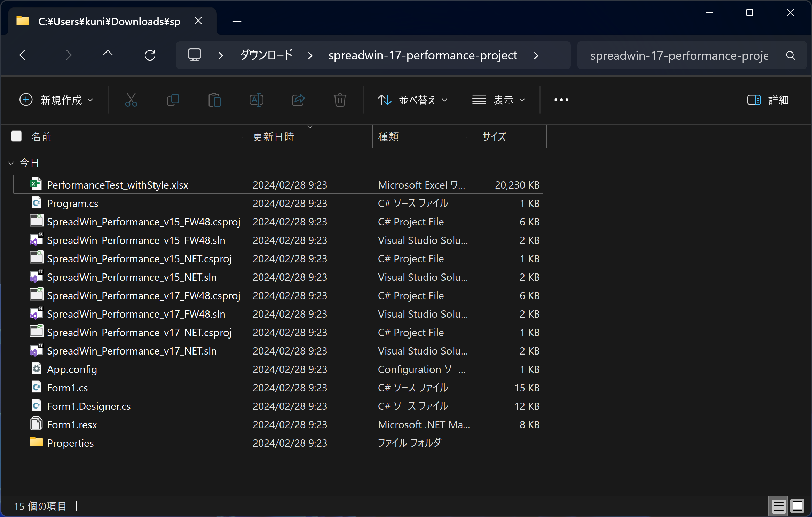
Task: Click the search magnifier icon
Action: (x=791, y=55)
